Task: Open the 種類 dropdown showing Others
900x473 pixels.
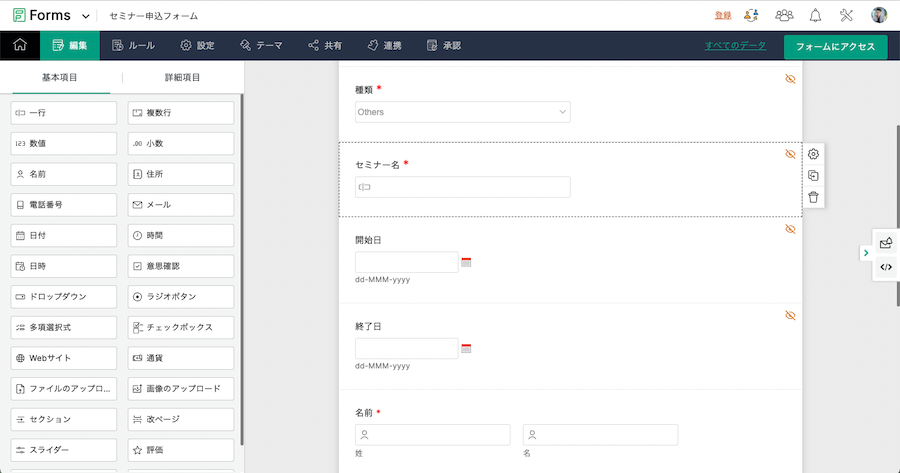Action: tap(463, 112)
